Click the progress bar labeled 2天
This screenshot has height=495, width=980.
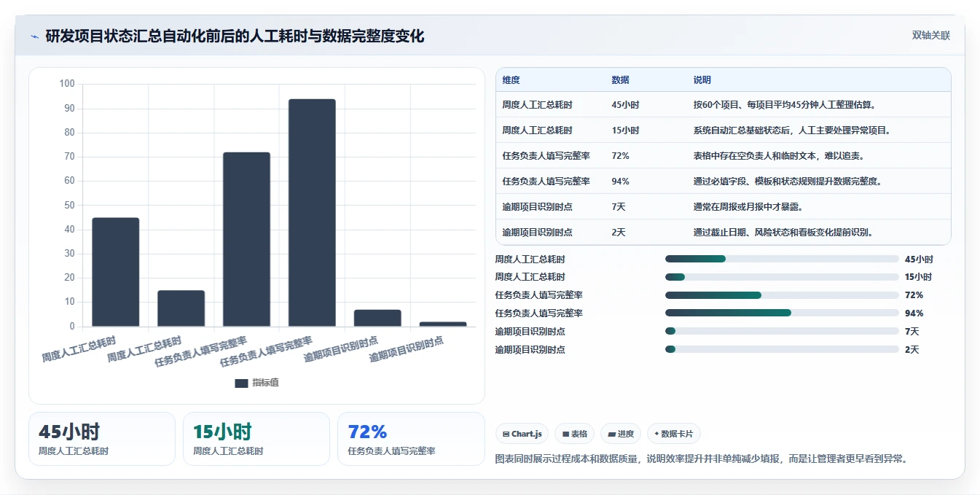click(x=782, y=349)
